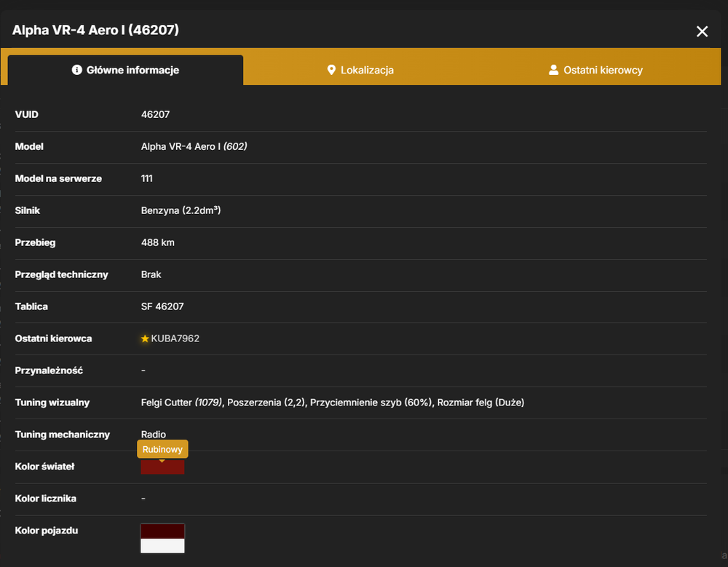Click the Przebieg value 488 km

(x=158, y=242)
